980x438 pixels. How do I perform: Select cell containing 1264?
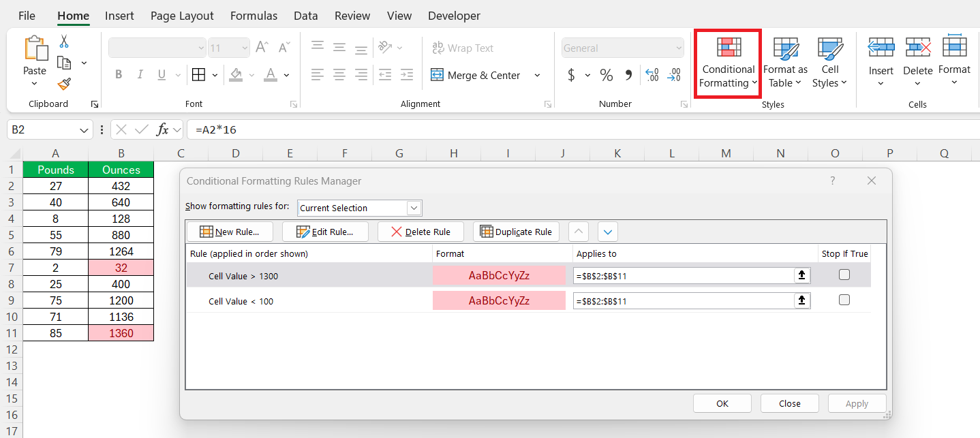coord(121,251)
